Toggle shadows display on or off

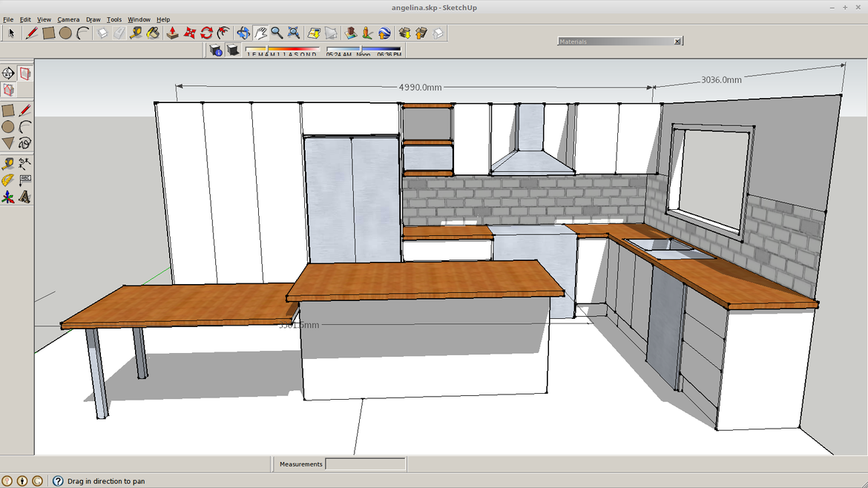pos(233,50)
